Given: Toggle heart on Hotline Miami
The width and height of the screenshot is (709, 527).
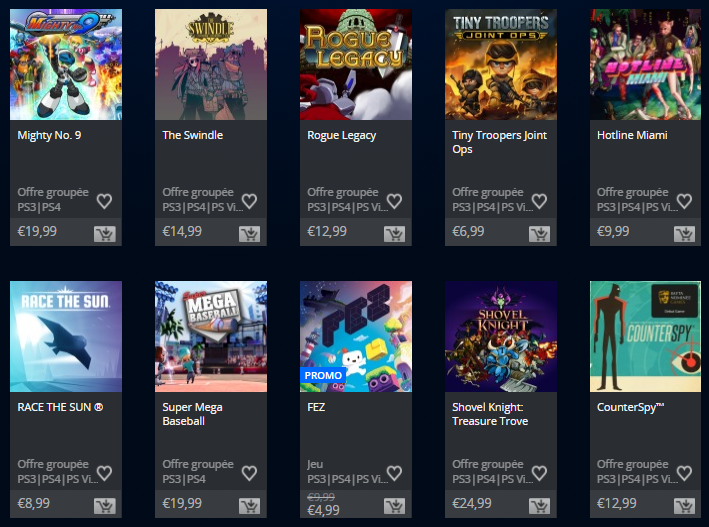Looking at the screenshot, I should tap(684, 201).
